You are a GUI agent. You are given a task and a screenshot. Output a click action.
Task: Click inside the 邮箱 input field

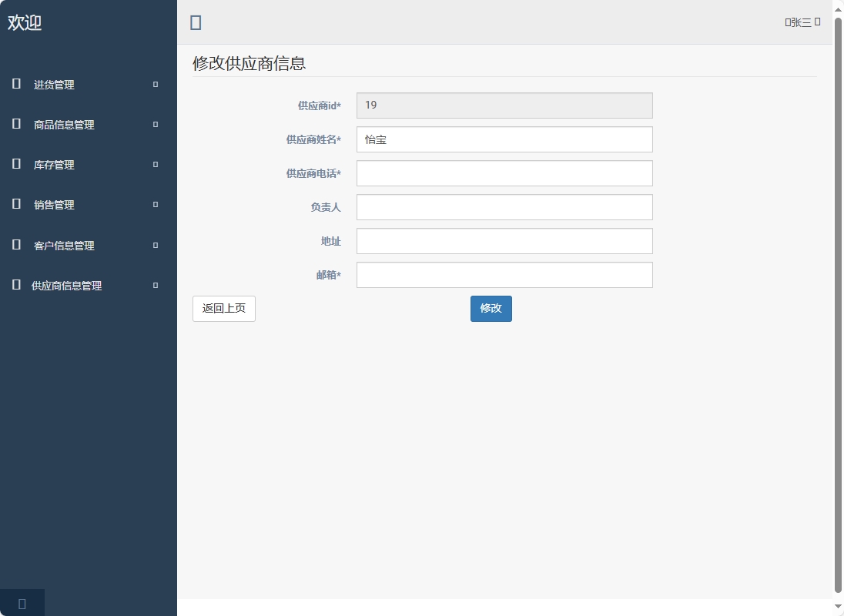pyautogui.click(x=504, y=275)
